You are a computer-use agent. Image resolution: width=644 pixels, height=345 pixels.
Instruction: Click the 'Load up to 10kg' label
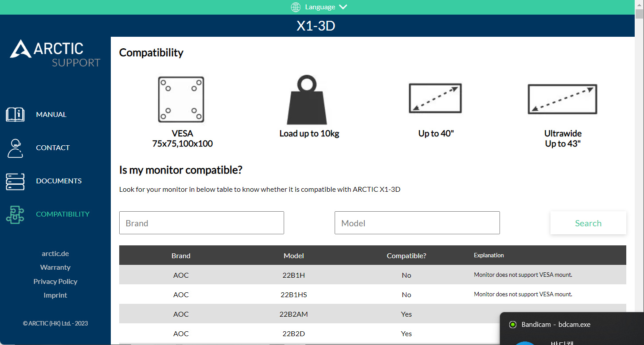[309, 133]
